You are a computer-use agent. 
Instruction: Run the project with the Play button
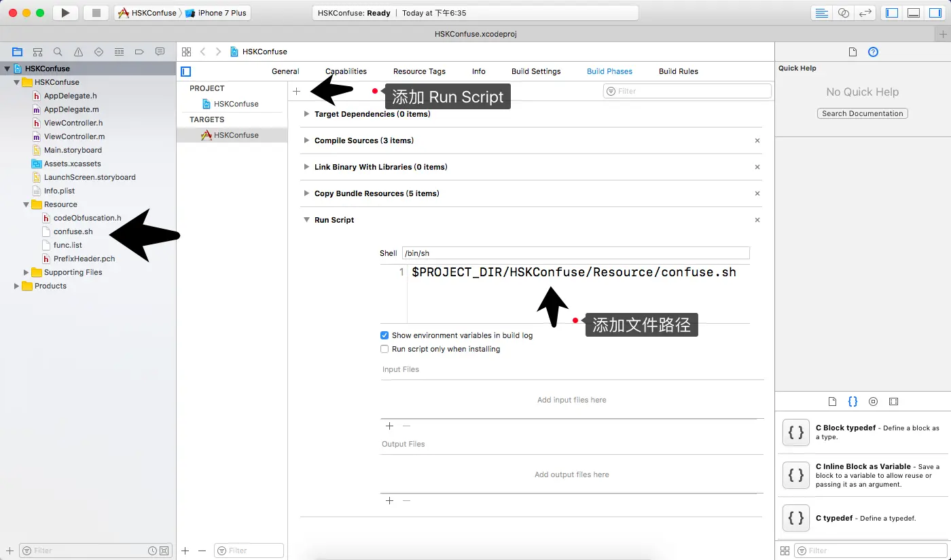point(65,13)
